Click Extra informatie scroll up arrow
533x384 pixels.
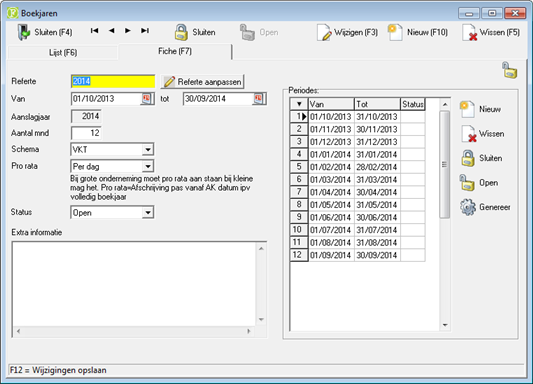261,249
